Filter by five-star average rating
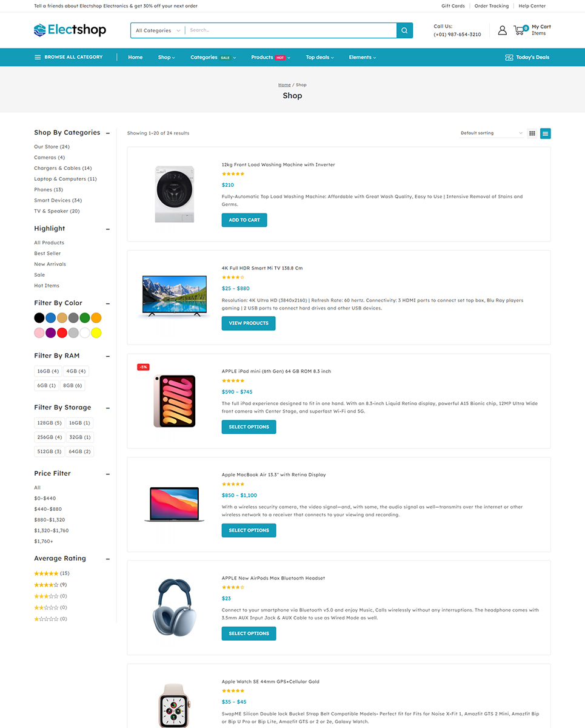 (x=46, y=573)
